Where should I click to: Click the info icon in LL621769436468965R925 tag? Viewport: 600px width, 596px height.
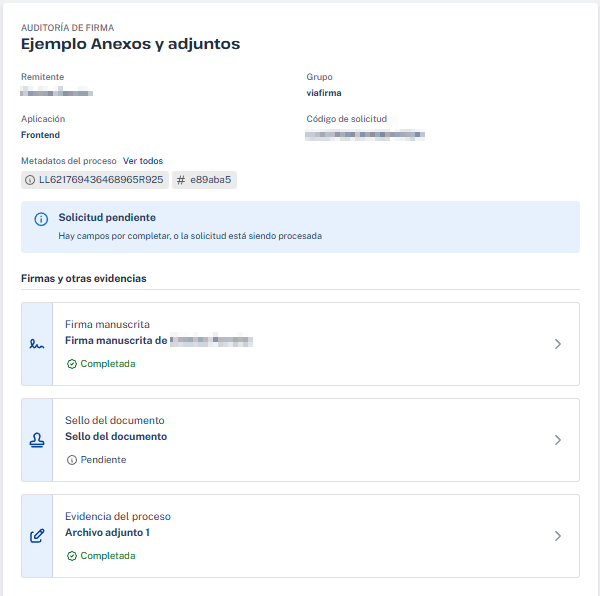(x=30, y=180)
